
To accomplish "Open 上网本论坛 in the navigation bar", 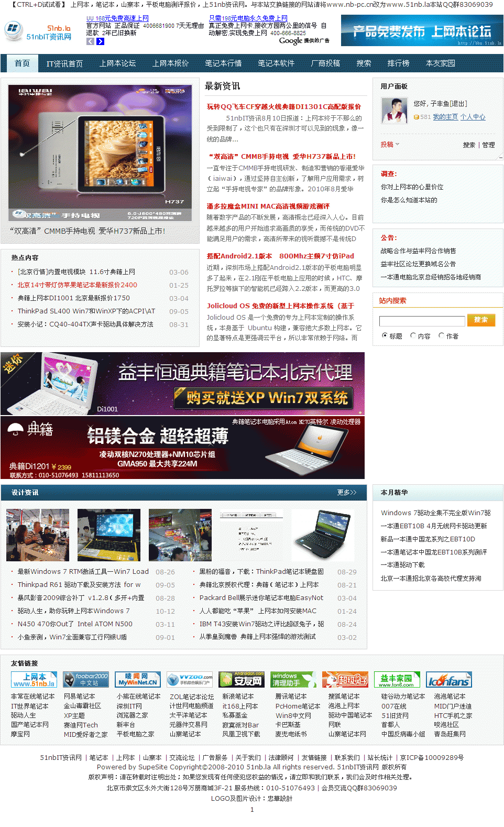I will pos(118,63).
